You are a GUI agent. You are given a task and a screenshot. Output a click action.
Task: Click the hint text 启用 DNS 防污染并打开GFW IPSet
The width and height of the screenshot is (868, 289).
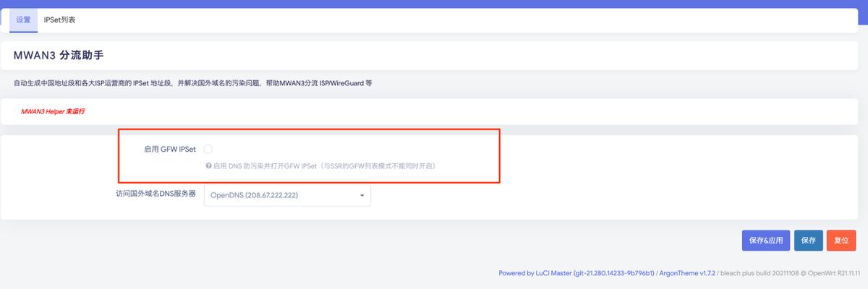(324, 166)
